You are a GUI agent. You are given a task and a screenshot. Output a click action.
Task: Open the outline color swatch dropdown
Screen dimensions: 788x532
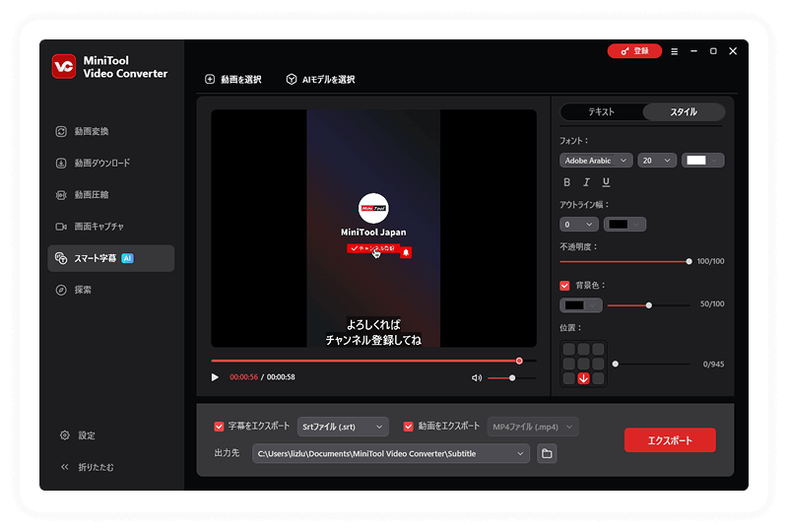[x=624, y=225]
